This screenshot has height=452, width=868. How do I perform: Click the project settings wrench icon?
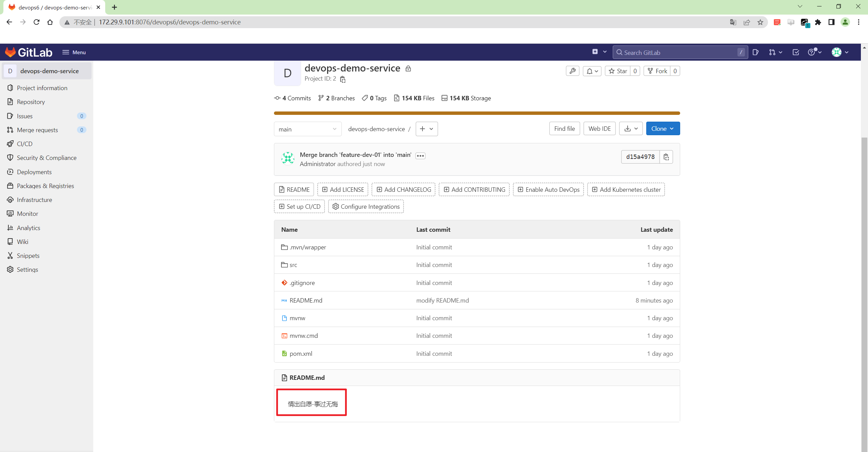tap(572, 71)
